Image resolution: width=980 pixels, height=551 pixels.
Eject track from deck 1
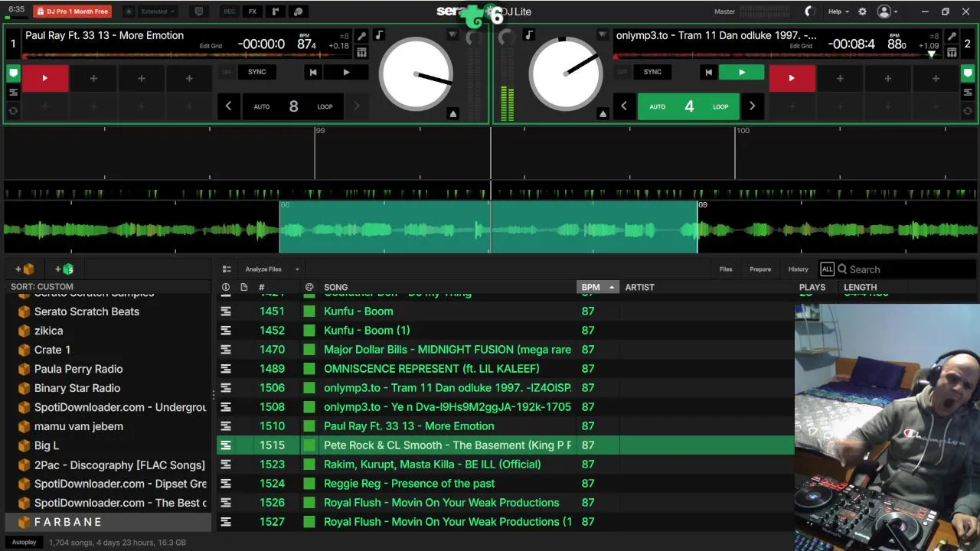(x=452, y=113)
